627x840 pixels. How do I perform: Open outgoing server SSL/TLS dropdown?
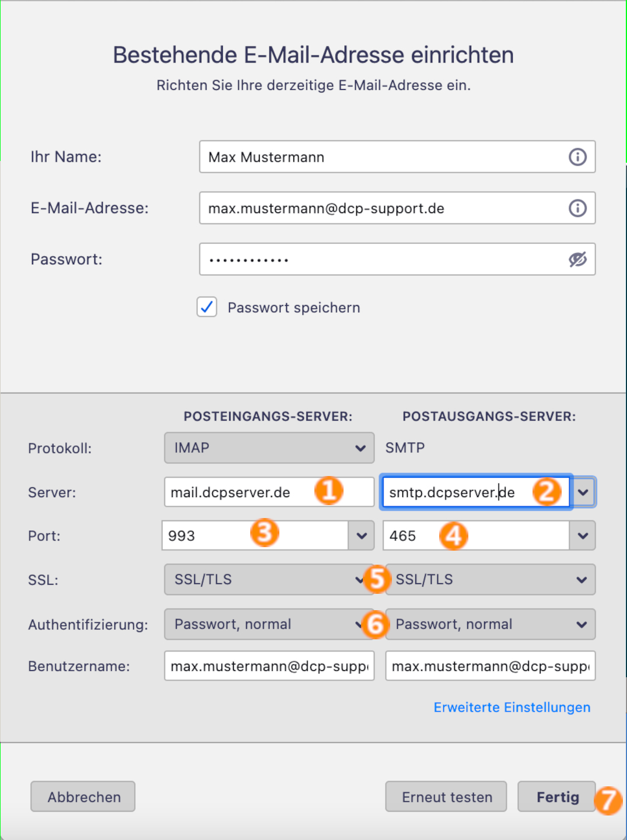click(x=491, y=579)
